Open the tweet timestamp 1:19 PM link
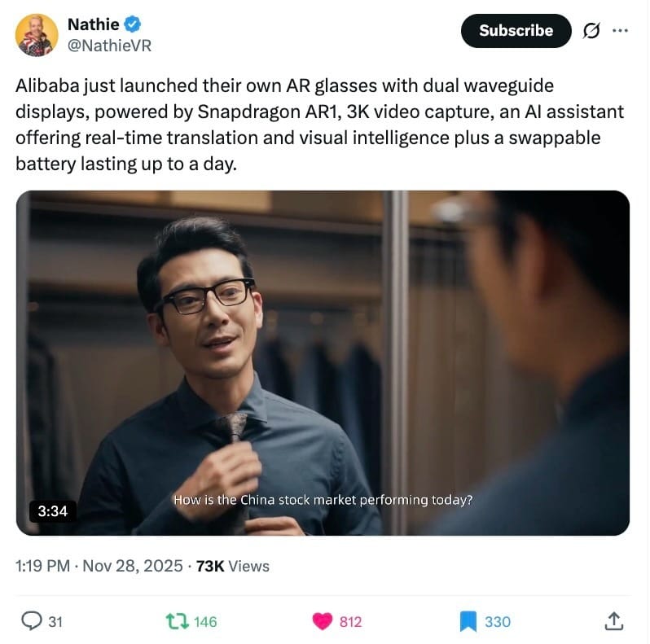Image resolution: width=650 pixels, height=644 pixels. 42,566
